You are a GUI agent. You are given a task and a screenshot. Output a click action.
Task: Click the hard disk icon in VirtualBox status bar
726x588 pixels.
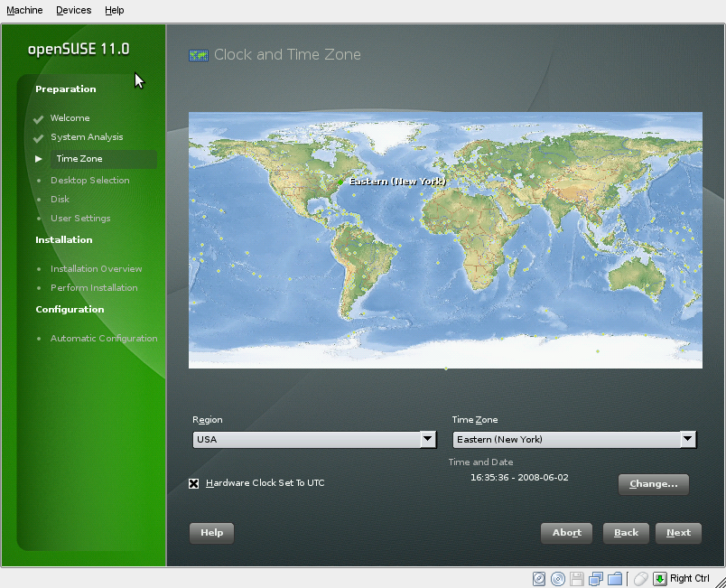click(539, 578)
